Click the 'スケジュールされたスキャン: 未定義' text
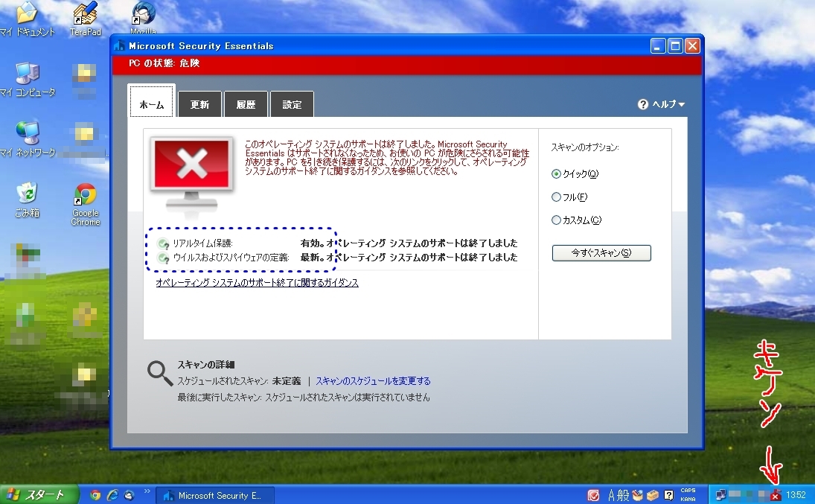815x504 pixels. coord(239,381)
